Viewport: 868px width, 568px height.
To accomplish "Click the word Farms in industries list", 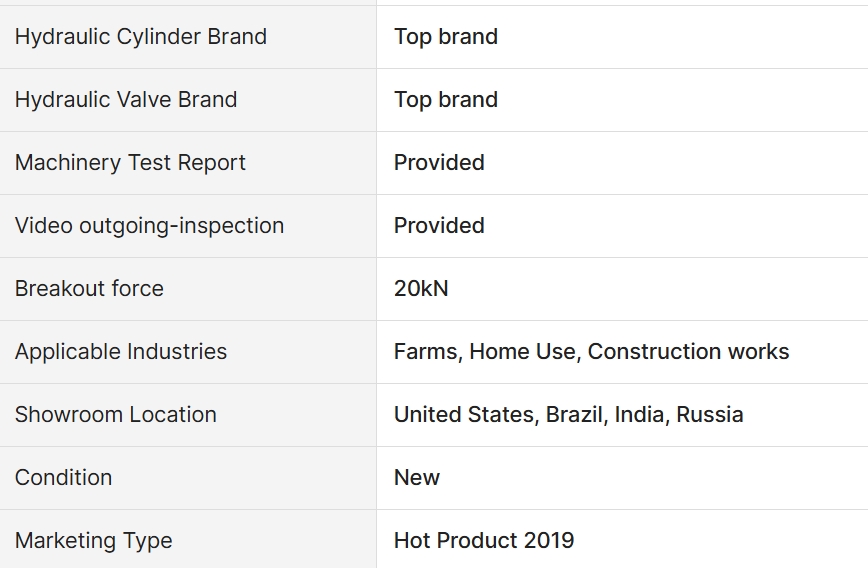I will [426, 352].
